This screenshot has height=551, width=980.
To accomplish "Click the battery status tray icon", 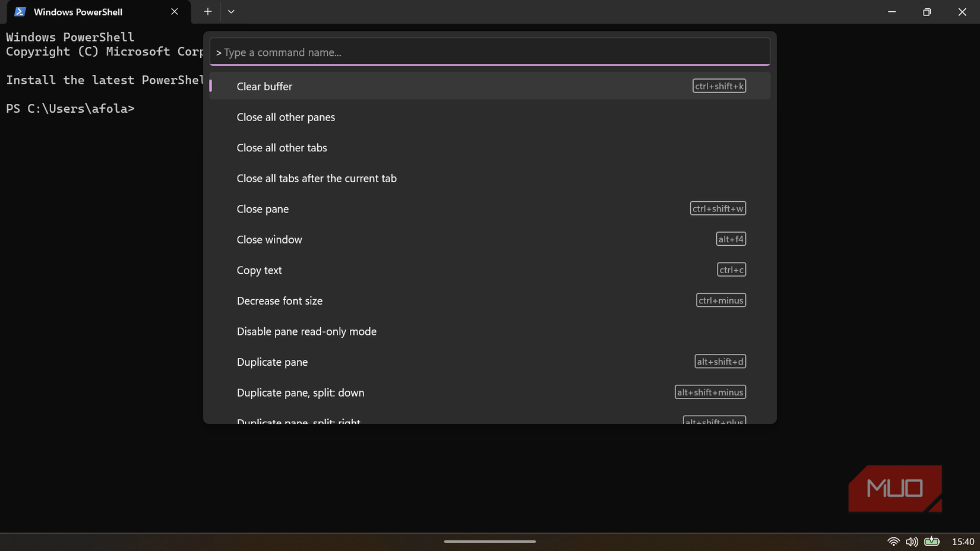I will [x=932, y=541].
